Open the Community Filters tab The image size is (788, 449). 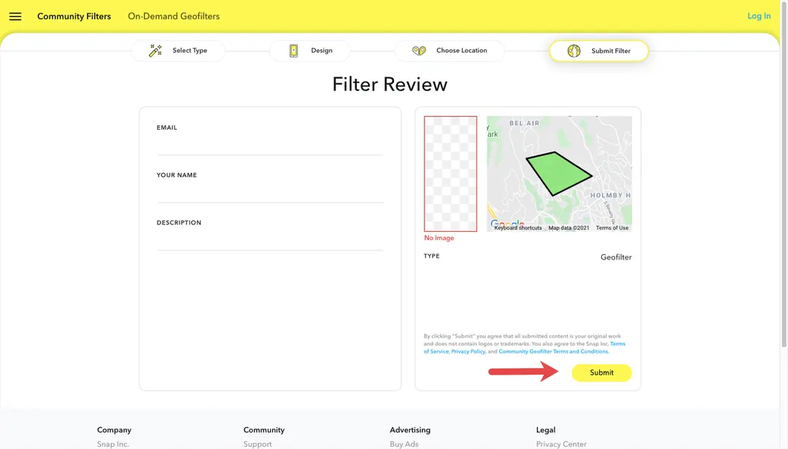pos(74,16)
